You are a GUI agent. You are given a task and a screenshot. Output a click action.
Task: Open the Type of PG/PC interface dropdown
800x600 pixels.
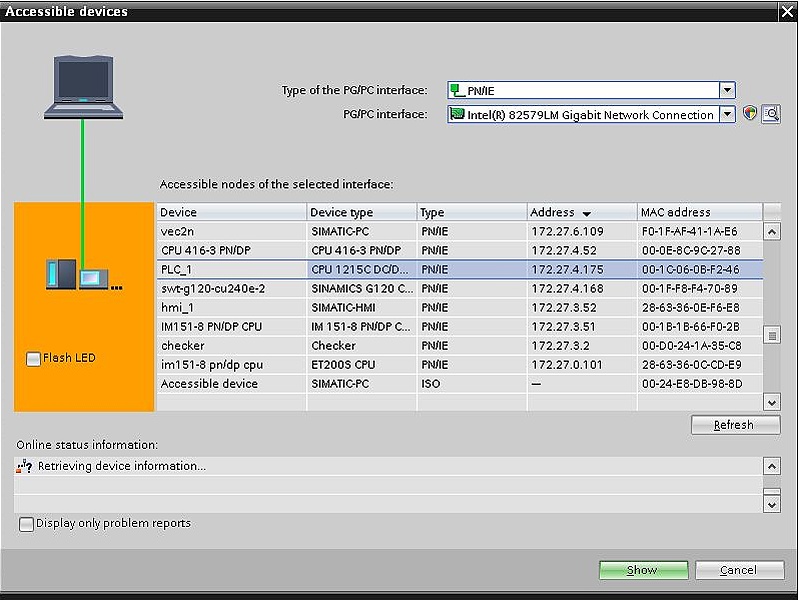(x=727, y=90)
